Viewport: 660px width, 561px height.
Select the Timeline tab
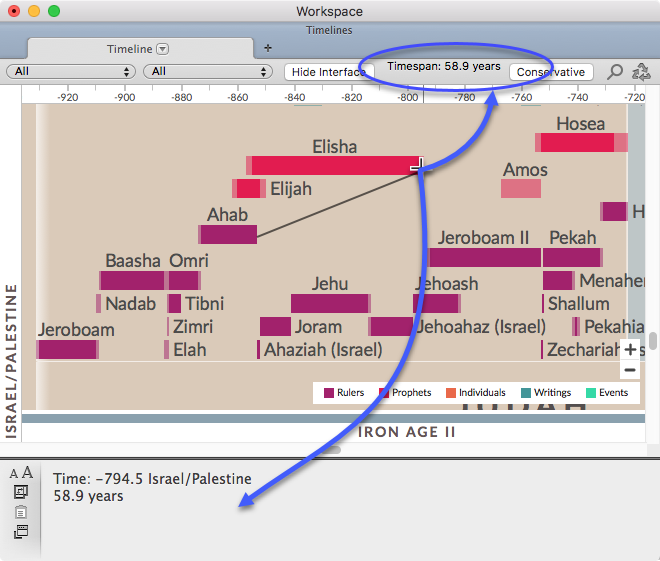(x=130, y=48)
